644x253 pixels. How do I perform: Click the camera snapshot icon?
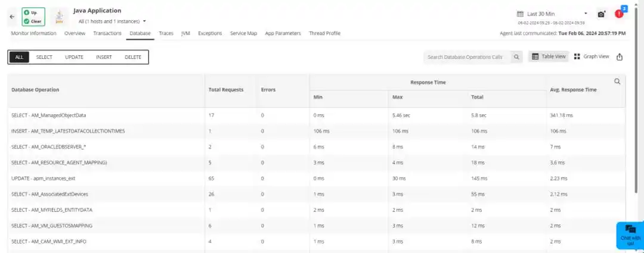tap(601, 14)
